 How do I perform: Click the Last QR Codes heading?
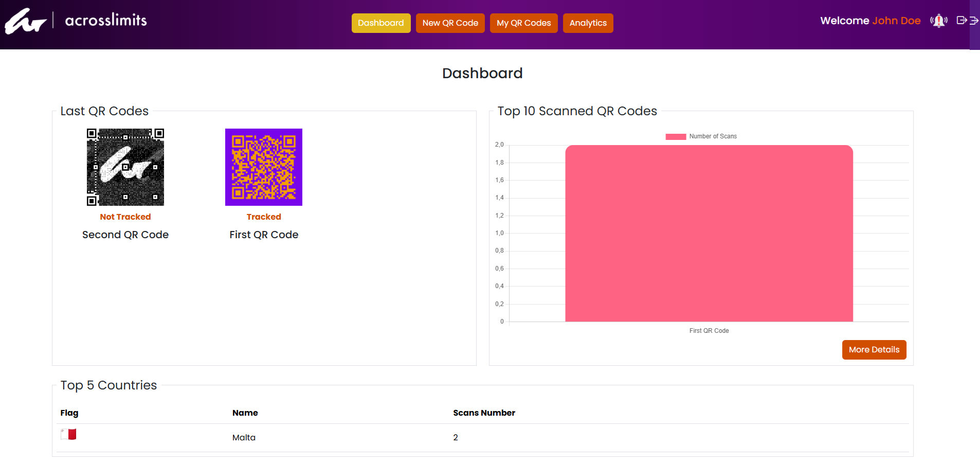point(104,111)
